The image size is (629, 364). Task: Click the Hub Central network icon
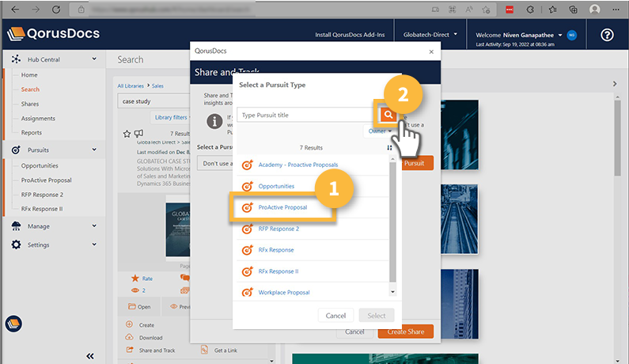16,59
